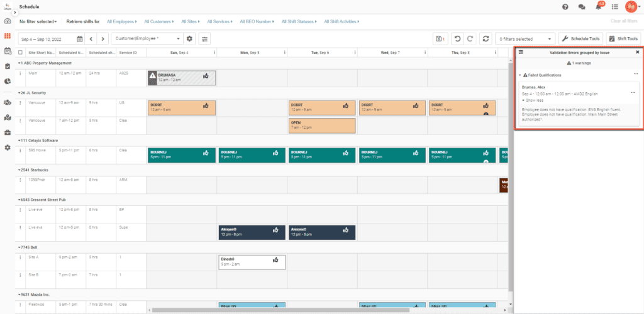Open schedule view settings gear icon
The image size is (644, 314).
[189, 39]
